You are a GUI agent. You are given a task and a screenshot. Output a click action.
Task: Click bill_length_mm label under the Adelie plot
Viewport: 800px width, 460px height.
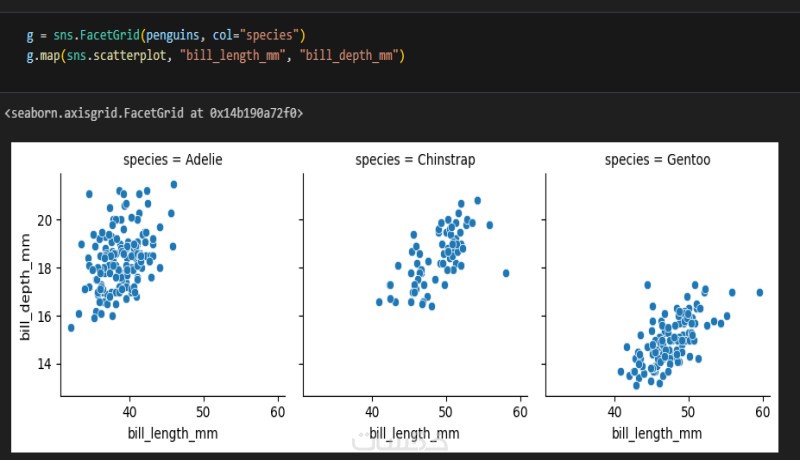pos(172,433)
